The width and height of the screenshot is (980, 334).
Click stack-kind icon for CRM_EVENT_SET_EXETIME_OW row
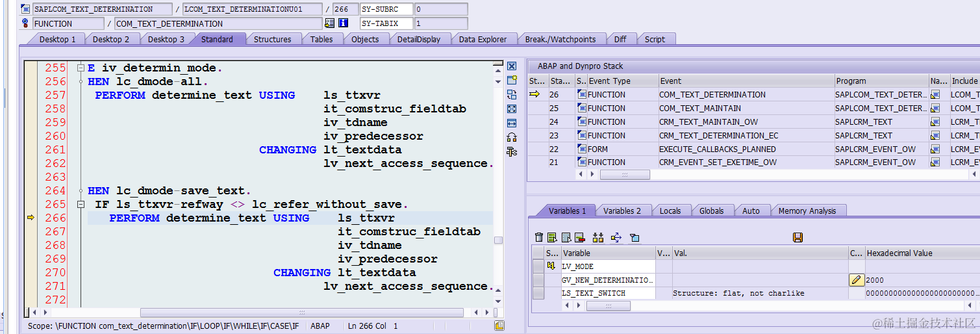(582, 162)
